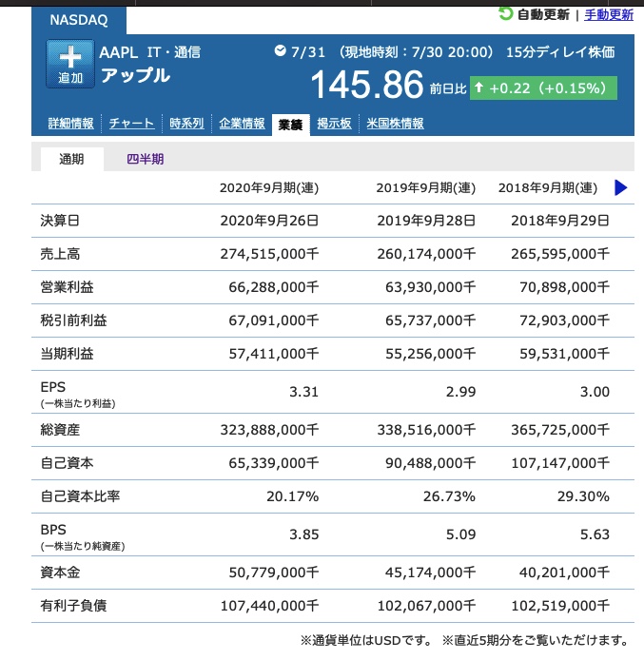The height and width of the screenshot is (660, 644).
Task: Click the EPS row label
Action: coord(53,387)
